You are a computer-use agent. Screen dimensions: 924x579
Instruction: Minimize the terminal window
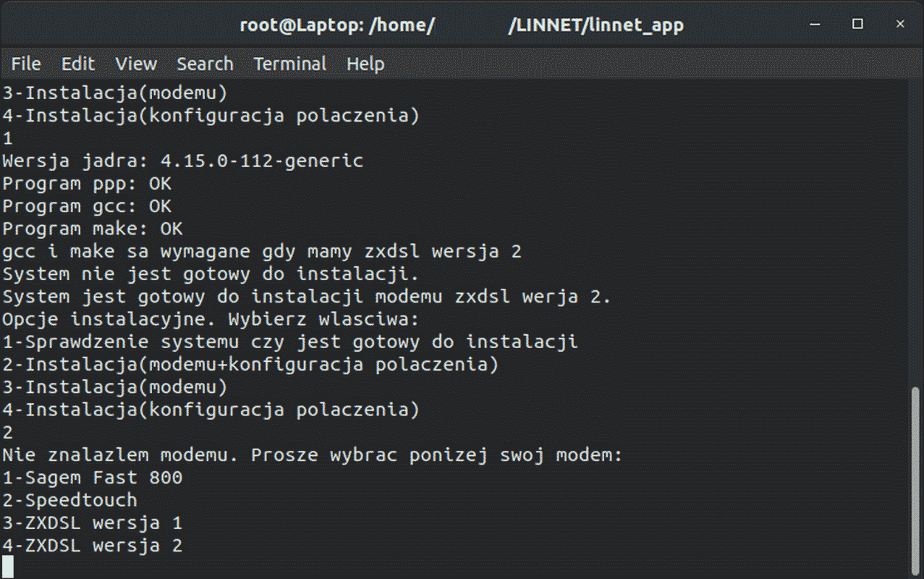point(815,25)
